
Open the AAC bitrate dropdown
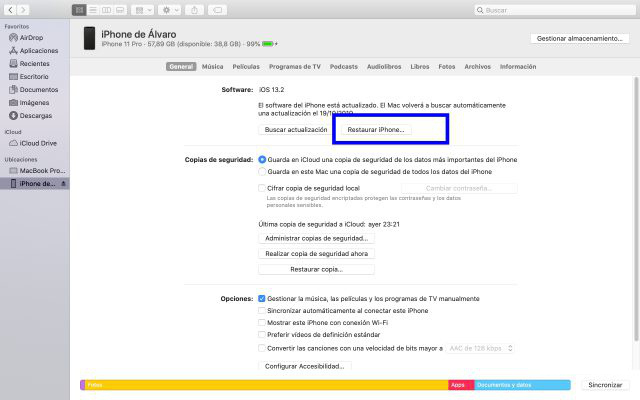pos(481,348)
